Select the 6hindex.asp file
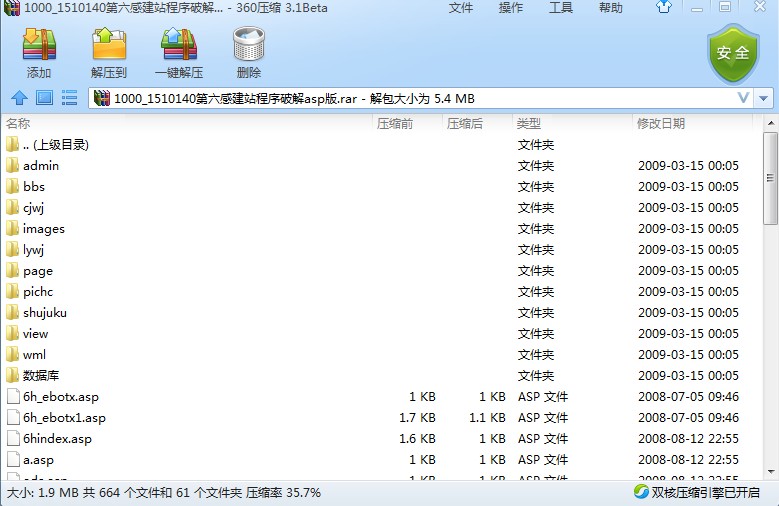779x506 pixels. click(57, 439)
